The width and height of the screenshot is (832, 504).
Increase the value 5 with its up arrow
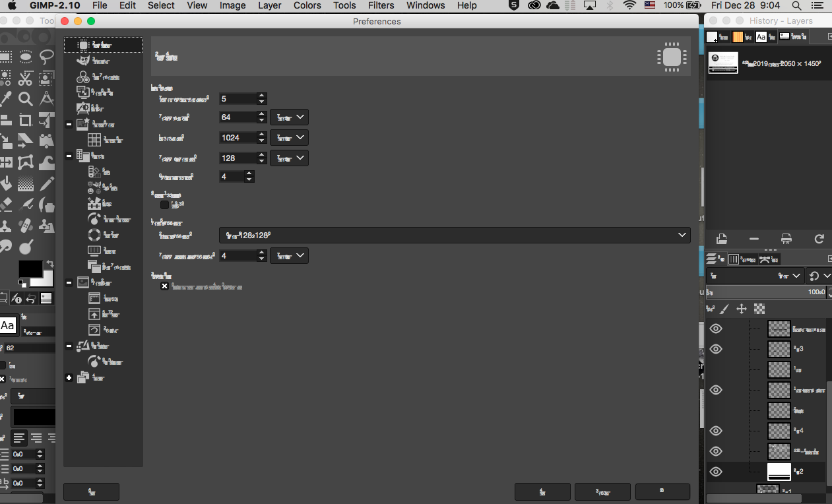tap(262, 95)
